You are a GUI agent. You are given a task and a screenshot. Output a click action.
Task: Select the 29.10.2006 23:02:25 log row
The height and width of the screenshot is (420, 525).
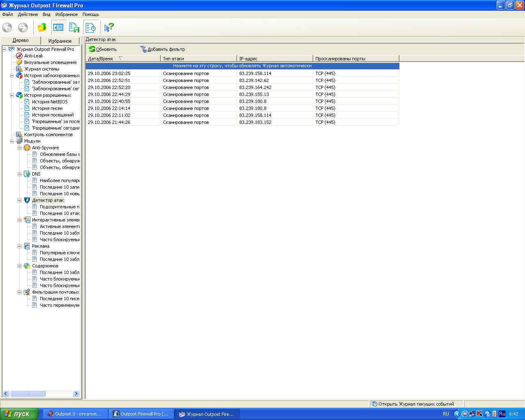pyautogui.click(x=242, y=73)
